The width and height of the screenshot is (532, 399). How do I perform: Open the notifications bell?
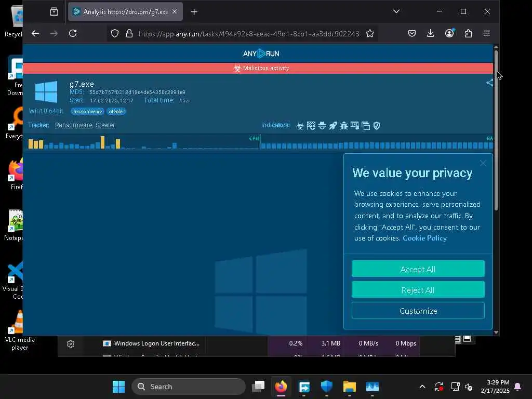coord(518,387)
